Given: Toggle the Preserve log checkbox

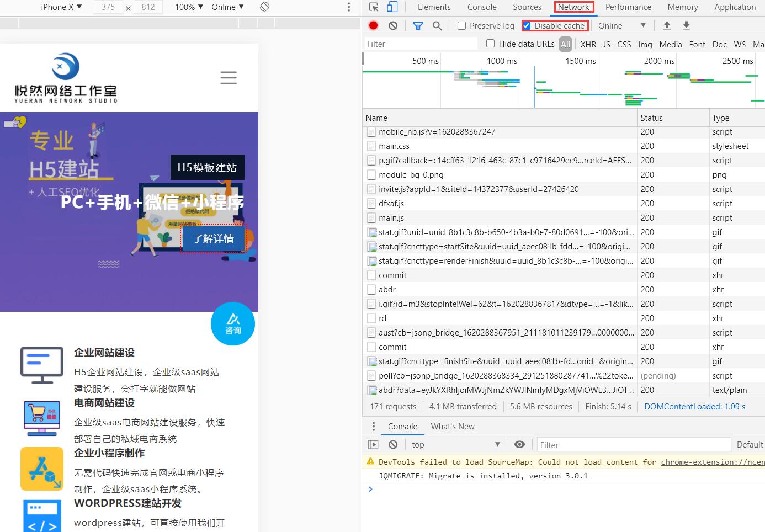Looking at the screenshot, I should pos(462,25).
